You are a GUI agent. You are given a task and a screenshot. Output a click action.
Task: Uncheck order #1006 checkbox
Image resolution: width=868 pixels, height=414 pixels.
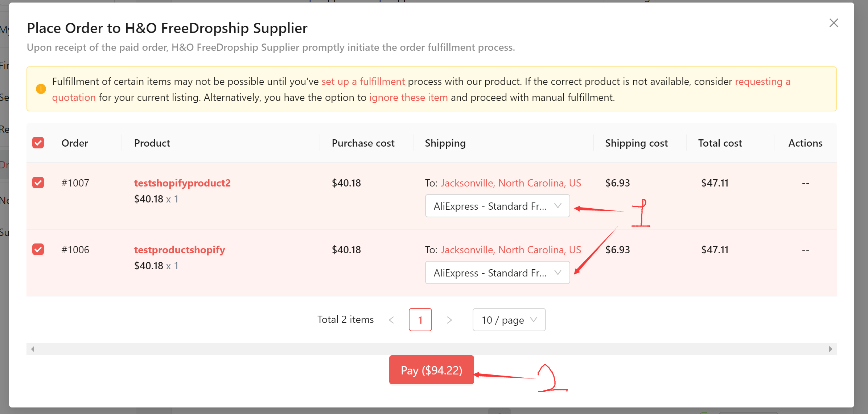tap(38, 249)
